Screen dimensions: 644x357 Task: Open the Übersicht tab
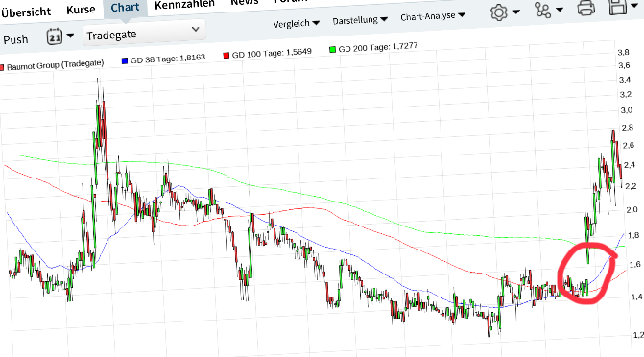pos(26,12)
